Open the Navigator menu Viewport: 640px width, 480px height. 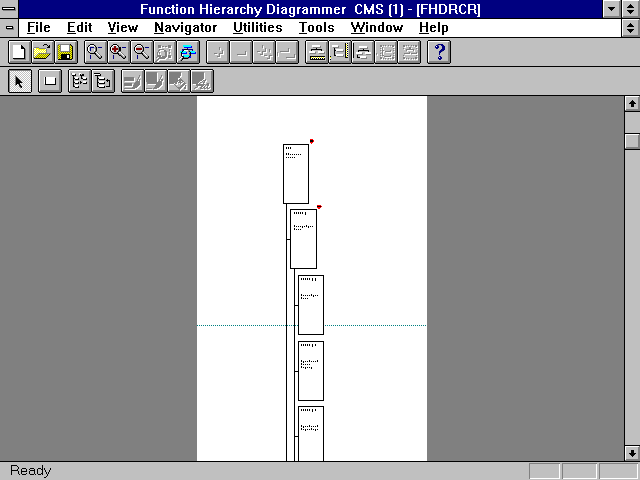point(185,28)
